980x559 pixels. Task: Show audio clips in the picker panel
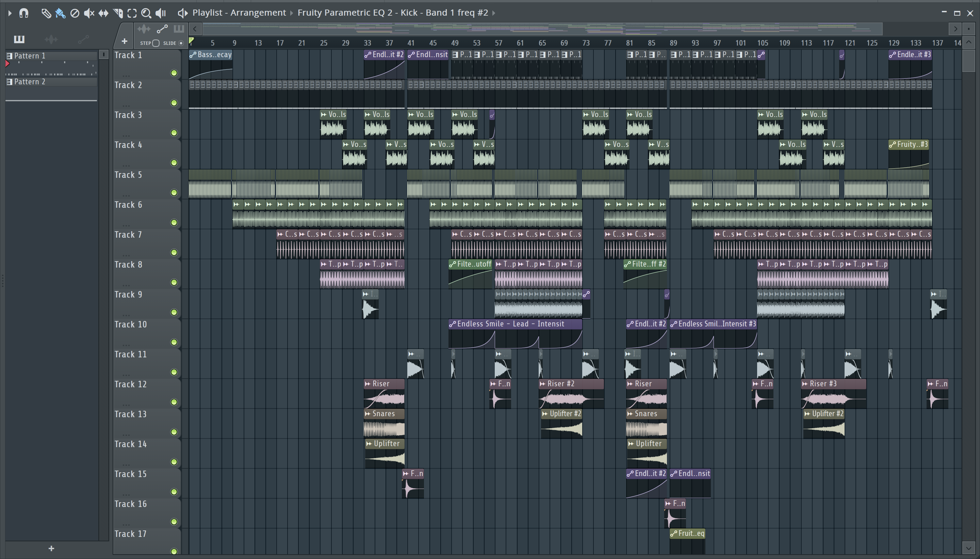(51, 39)
